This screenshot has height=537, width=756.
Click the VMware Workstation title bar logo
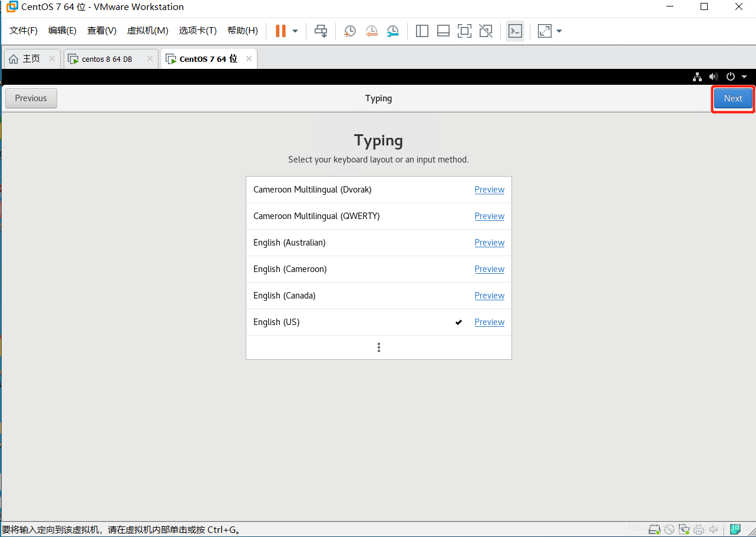click(12, 7)
